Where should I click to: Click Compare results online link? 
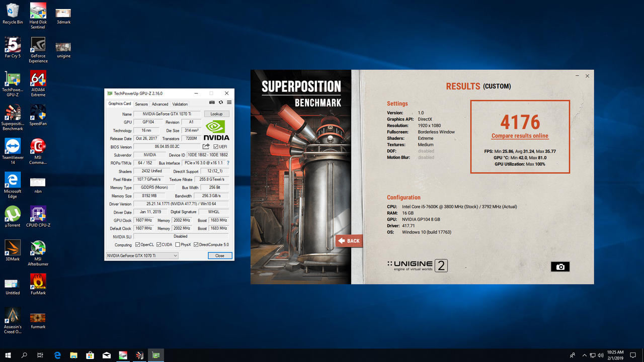(x=520, y=136)
